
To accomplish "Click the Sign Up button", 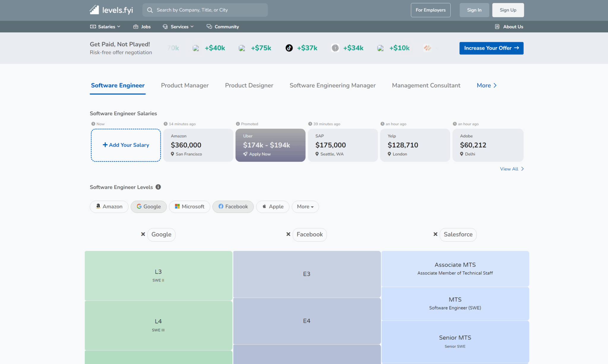I will [x=508, y=10].
